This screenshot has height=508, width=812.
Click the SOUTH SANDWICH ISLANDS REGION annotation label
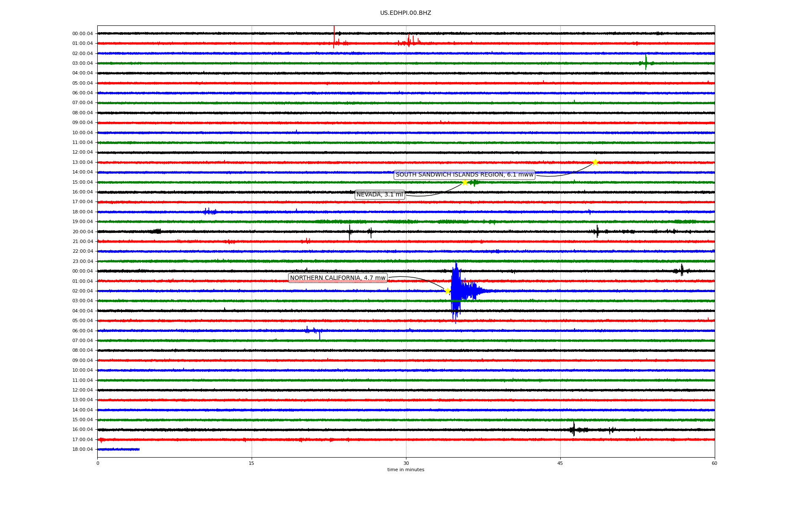[464, 175]
